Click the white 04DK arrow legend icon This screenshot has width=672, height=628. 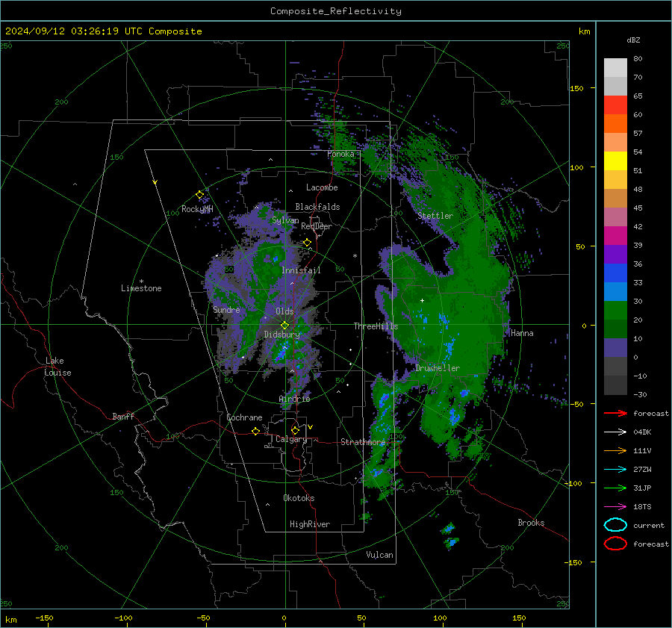tap(615, 432)
